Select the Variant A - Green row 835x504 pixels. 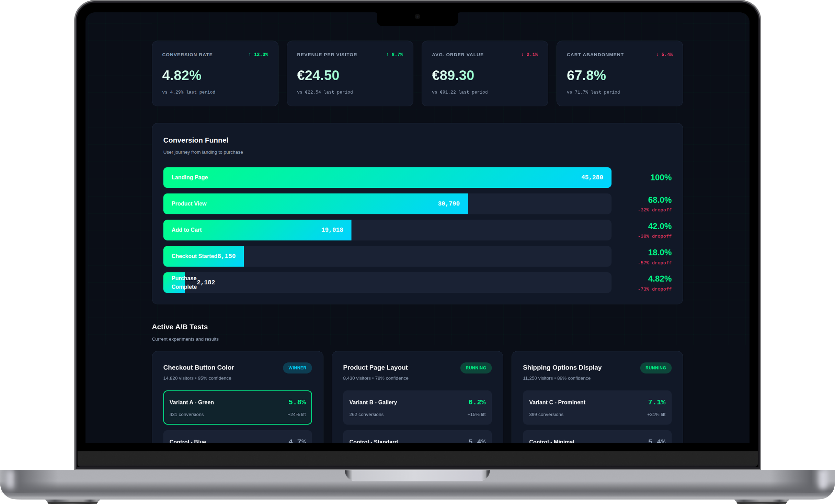click(x=237, y=407)
